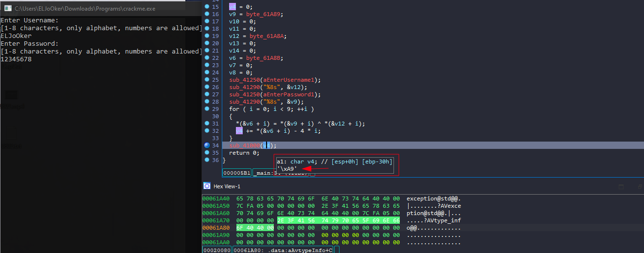Click the sub_41000 function call
The width and height of the screenshot is (644, 253).
point(245,145)
